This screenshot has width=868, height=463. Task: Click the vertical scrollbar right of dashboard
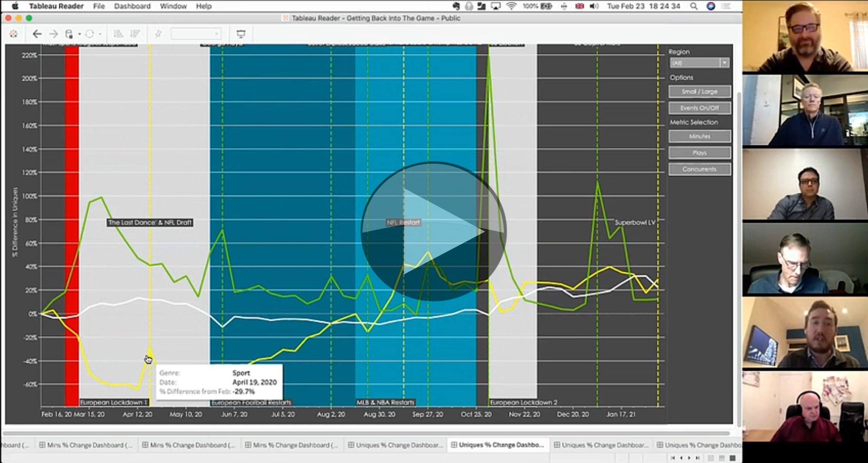pos(739,259)
